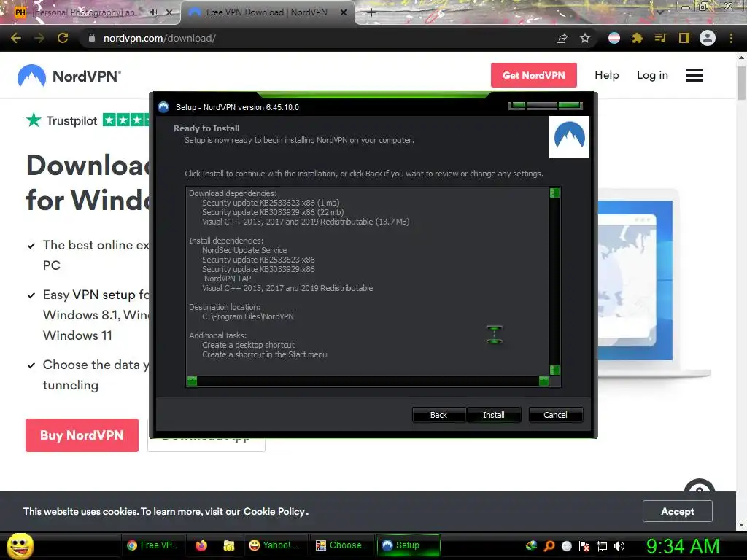Click the volume speaker tray icon
This screenshot has width=747, height=560.
pyautogui.click(x=619, y=546)
